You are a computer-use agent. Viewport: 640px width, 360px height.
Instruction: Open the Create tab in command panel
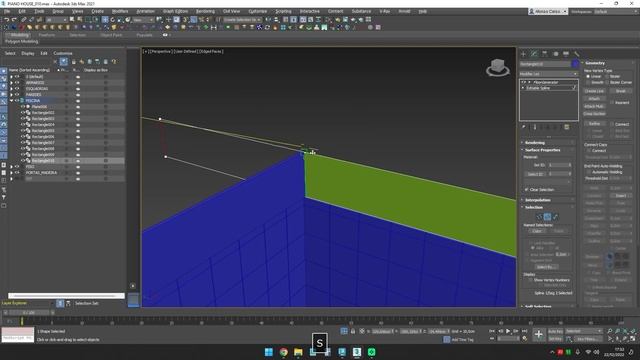click(x=524, y=54)
